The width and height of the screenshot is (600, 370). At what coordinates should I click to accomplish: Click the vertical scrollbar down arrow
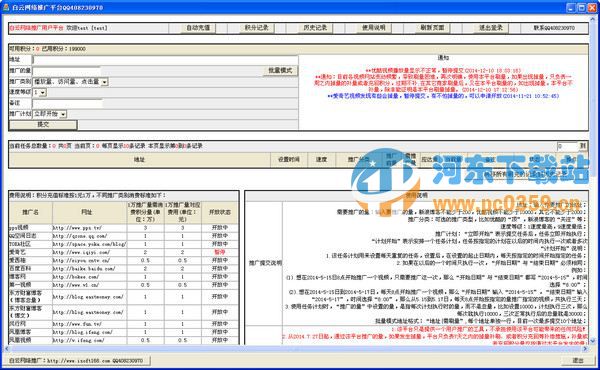[593, 340]
